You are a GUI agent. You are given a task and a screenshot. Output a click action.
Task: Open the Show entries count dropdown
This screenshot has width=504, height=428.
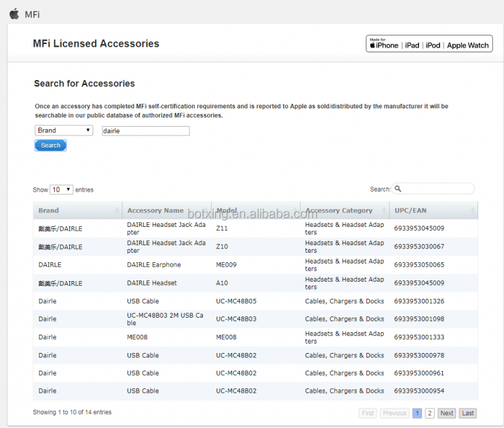coord(61,190)
